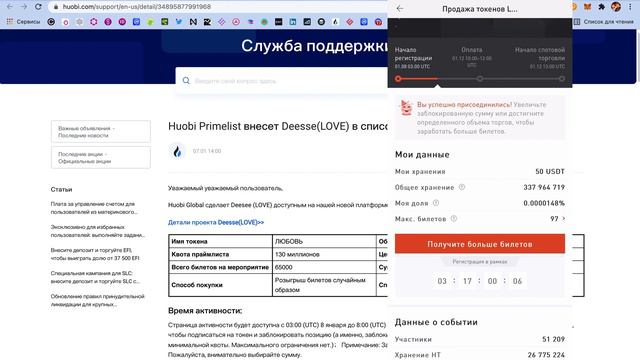
Task: Click the Huobi Primelist article title
Action: coord(278,127)
